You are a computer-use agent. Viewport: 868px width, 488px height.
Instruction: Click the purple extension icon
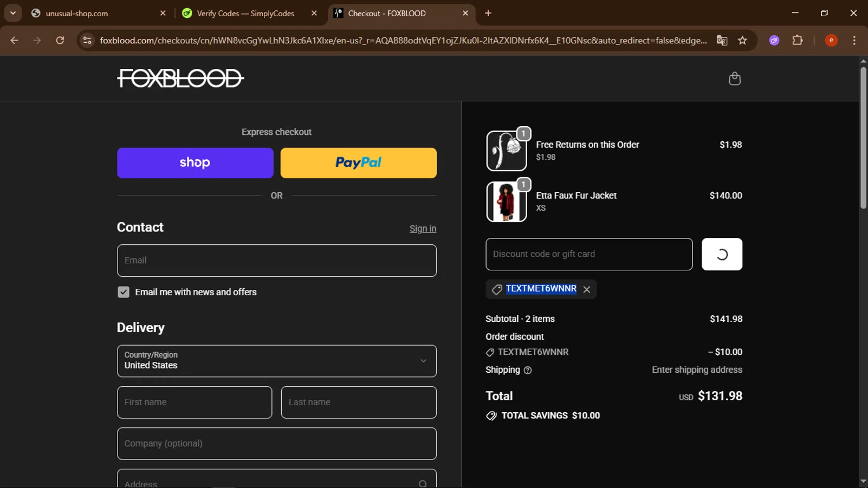pyautogui.click(x=774, y=41)
